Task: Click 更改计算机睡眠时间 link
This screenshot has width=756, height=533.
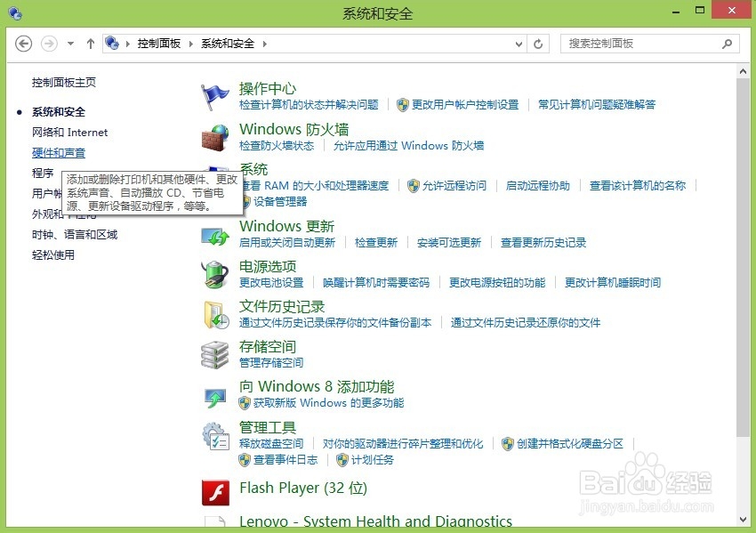Action: pyautogui.click(x=613, y=283)
